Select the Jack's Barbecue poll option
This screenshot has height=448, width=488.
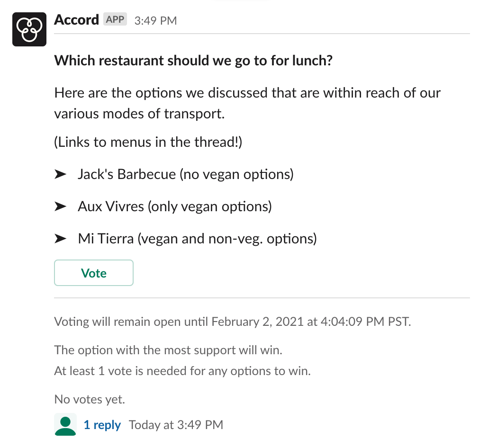tap(185, 174)
